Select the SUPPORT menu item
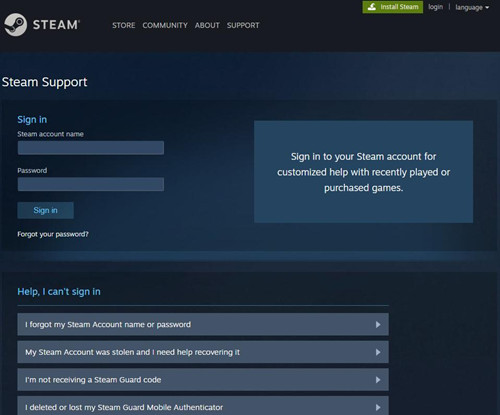Image resolution: width=500 pixels, height=415 pixels. 243,25
